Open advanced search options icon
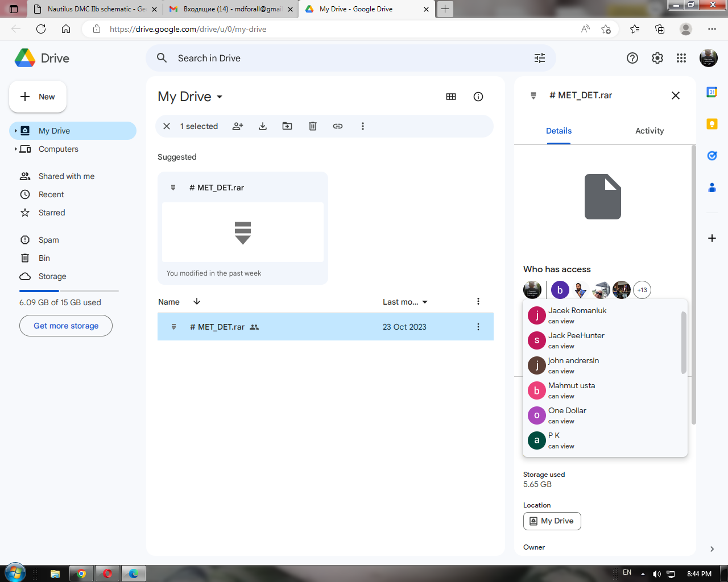The width and height of the screenshot is (728, 582). point(540,58)
